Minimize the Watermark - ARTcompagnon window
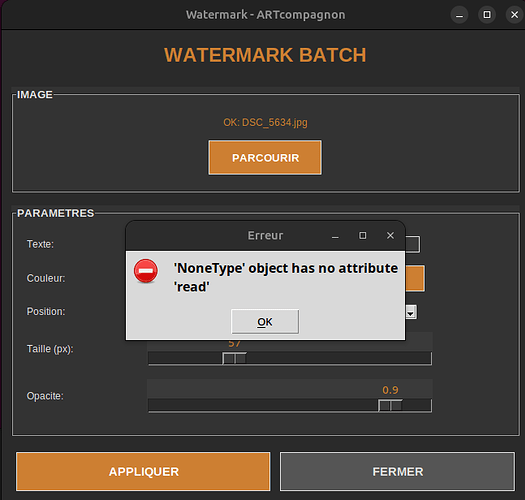This screenshot has width=525, height=500. (459, 15)
